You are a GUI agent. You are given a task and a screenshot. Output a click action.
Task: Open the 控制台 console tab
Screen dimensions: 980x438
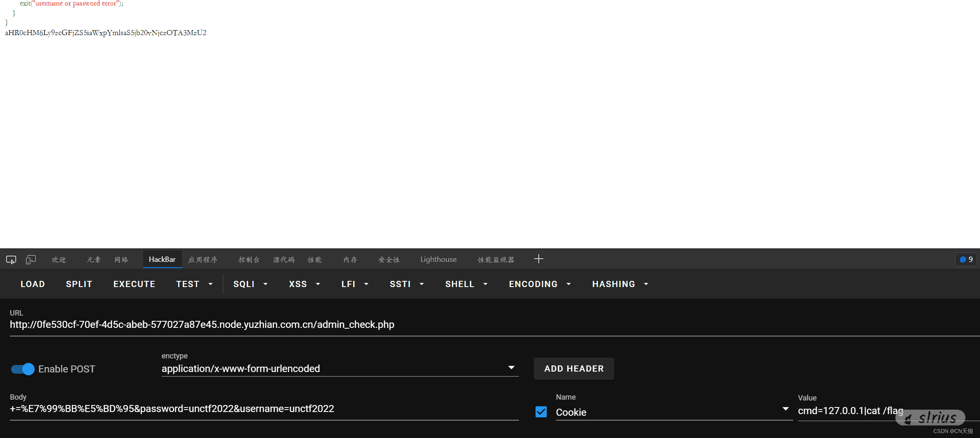[x=249, y=259]
